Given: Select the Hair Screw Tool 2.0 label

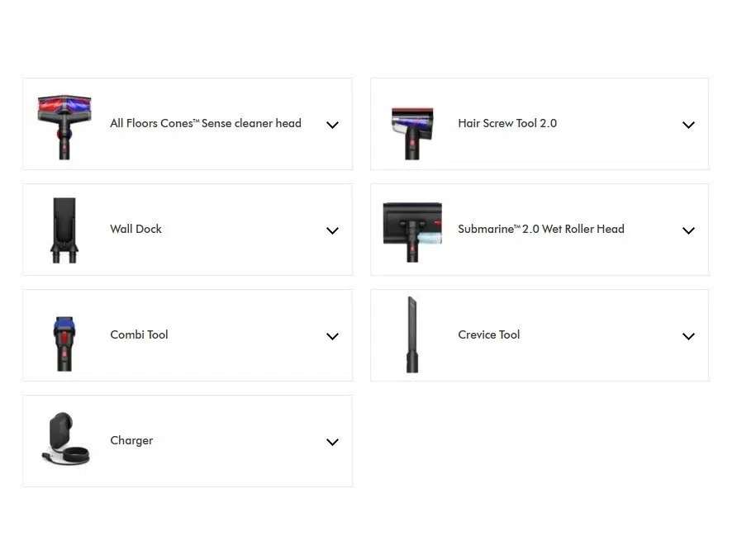Looking at the screenshot, I should [507, 123].
